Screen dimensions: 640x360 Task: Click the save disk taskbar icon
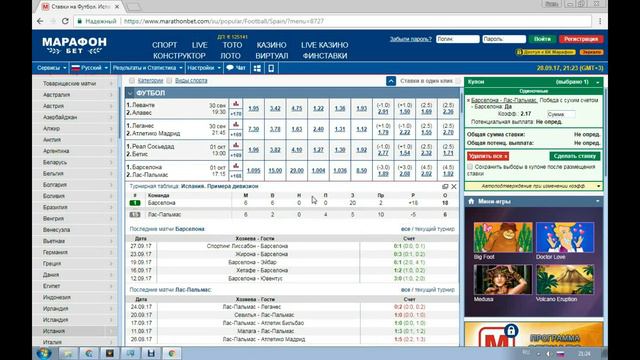[x=151, y=353]
